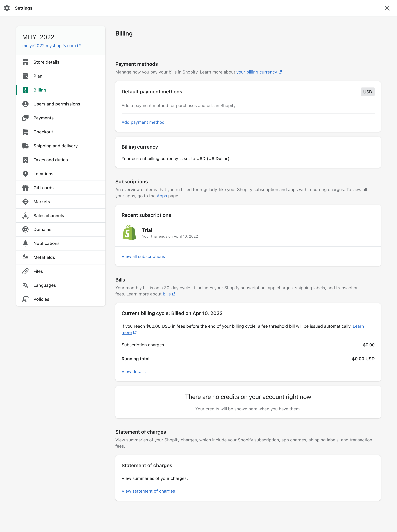
Task: Click the Checkout cart icon
Action: click(x=25, y=132)
